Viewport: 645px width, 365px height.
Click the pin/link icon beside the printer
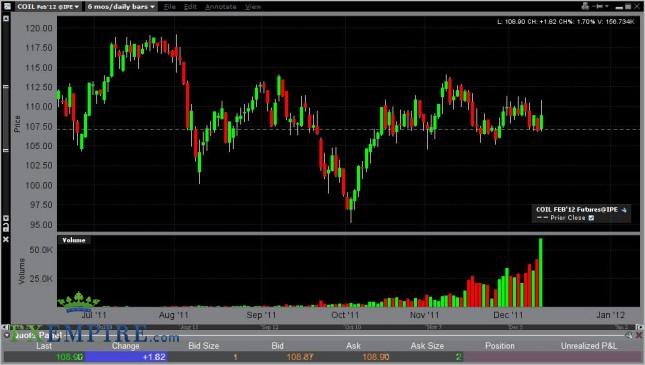coord(600,6)
